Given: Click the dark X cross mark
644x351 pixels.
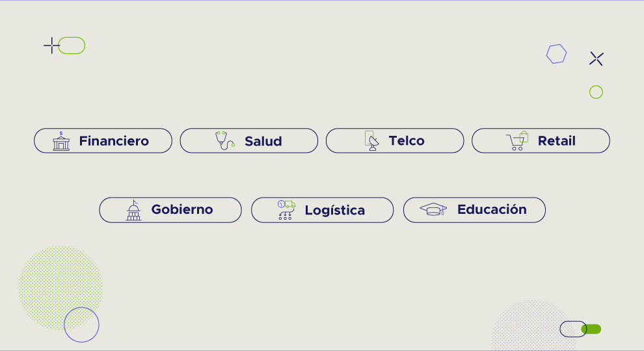Looking at the screenshot, I should click(x=597, y=58).
